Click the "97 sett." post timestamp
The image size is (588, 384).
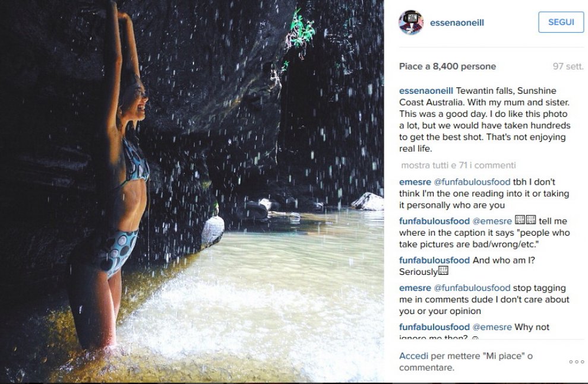(x=568, y=66)
